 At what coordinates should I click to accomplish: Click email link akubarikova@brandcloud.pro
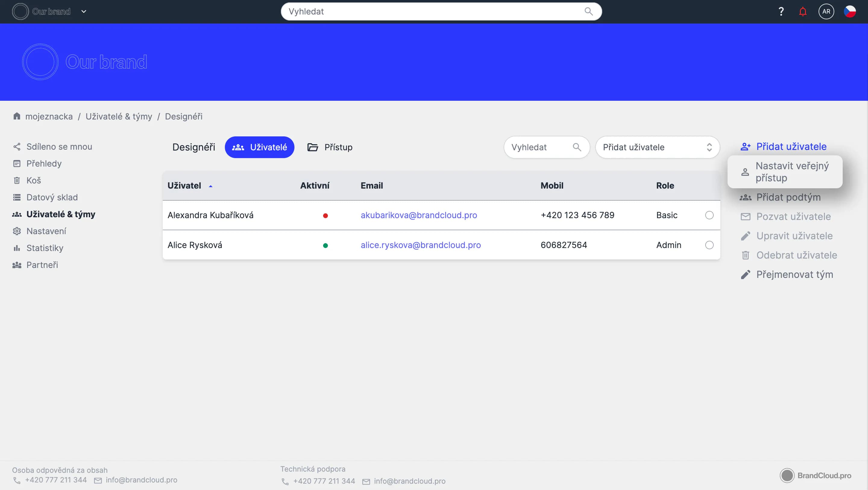click(x=419, y=215)
